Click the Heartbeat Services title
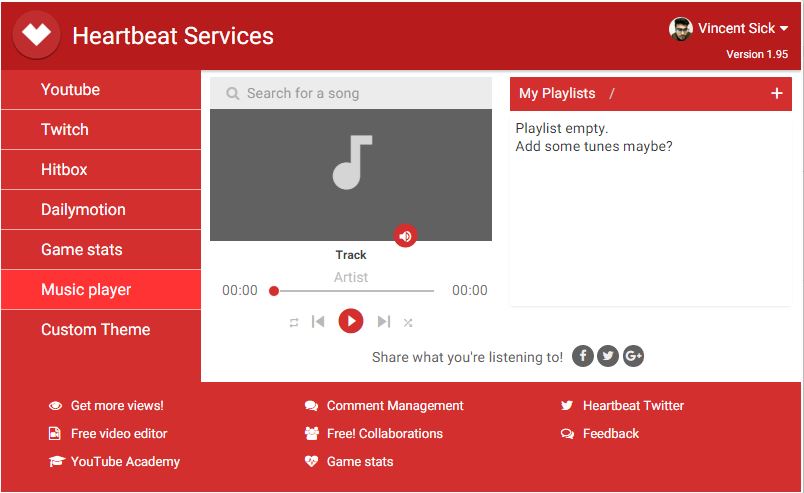Image resolution: width=804 pixels, height=493 pixels. point(173,36)
